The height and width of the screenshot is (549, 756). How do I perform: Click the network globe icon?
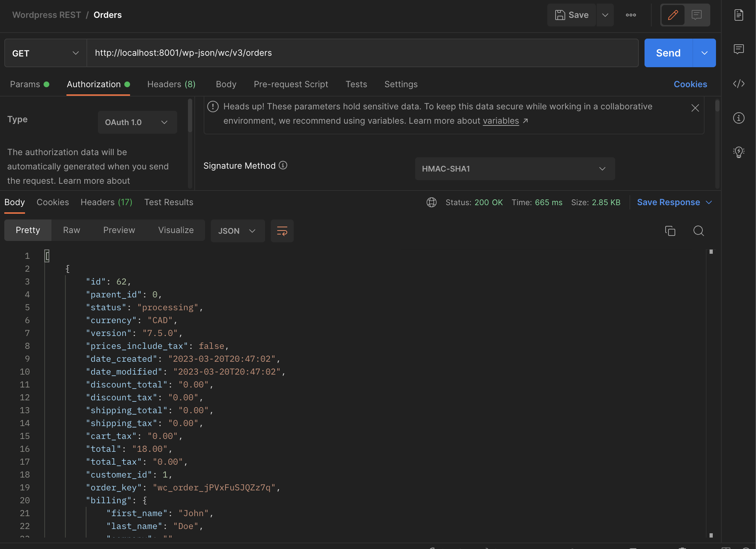click(x=431, y=202)
